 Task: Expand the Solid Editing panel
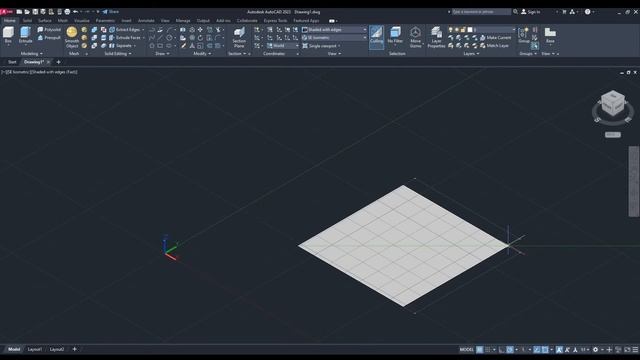118,53
